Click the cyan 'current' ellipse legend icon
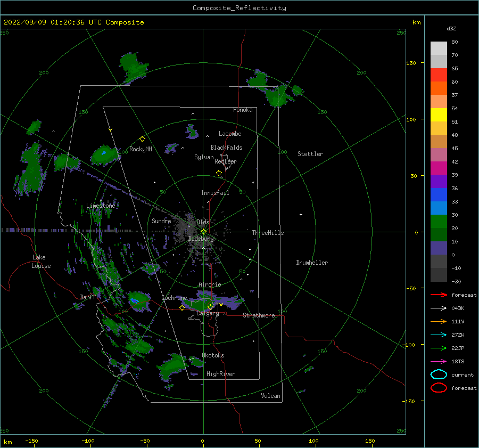The image size is (479, 448). (x=439, y=374)
